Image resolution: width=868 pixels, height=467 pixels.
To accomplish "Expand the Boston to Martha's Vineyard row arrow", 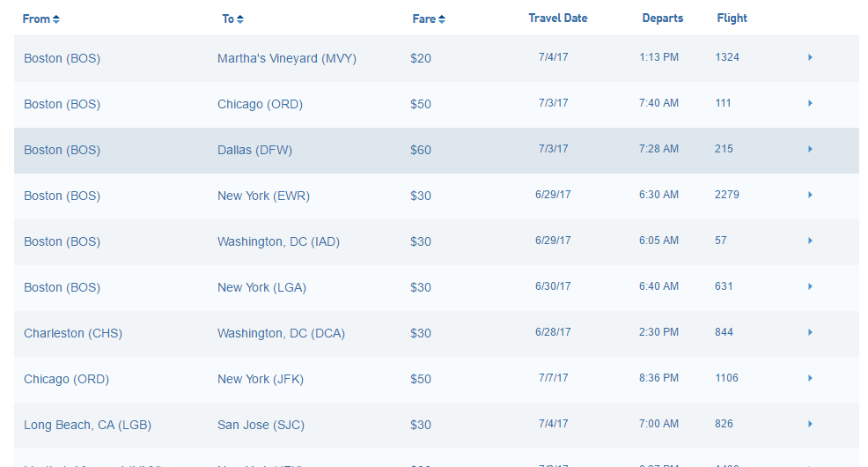I will pos(810,57).
